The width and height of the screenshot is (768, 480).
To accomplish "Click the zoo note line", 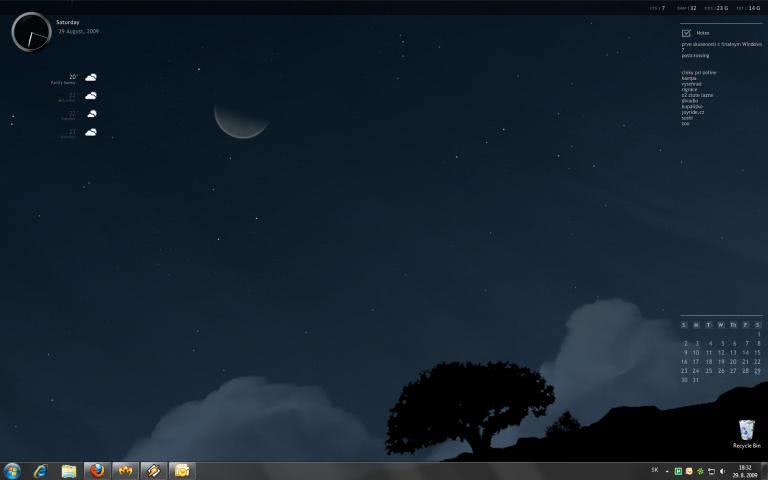I will (685, 124).
